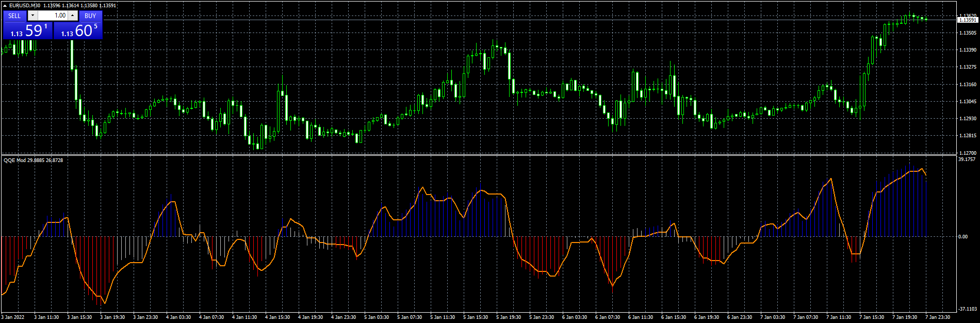Click the 5 Jan 19:30 time label
Viewport: 980px width, 323px height.
509,317
